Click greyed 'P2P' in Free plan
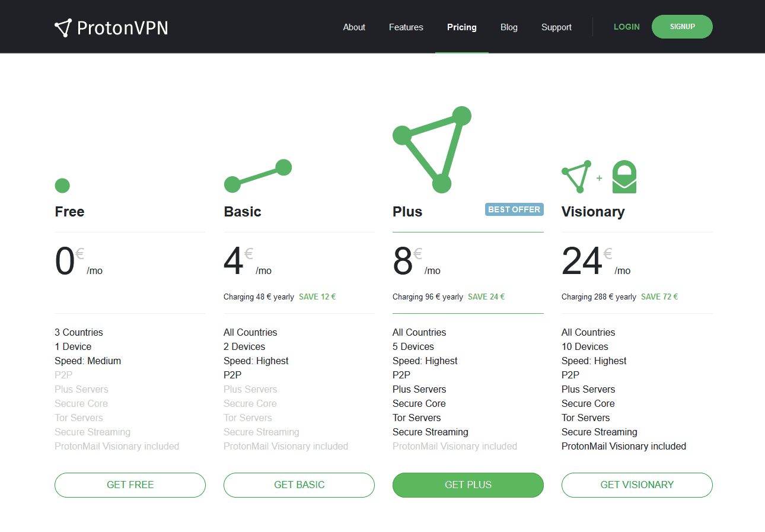Viewport: 765px width, 532px height. coord(63,375)
